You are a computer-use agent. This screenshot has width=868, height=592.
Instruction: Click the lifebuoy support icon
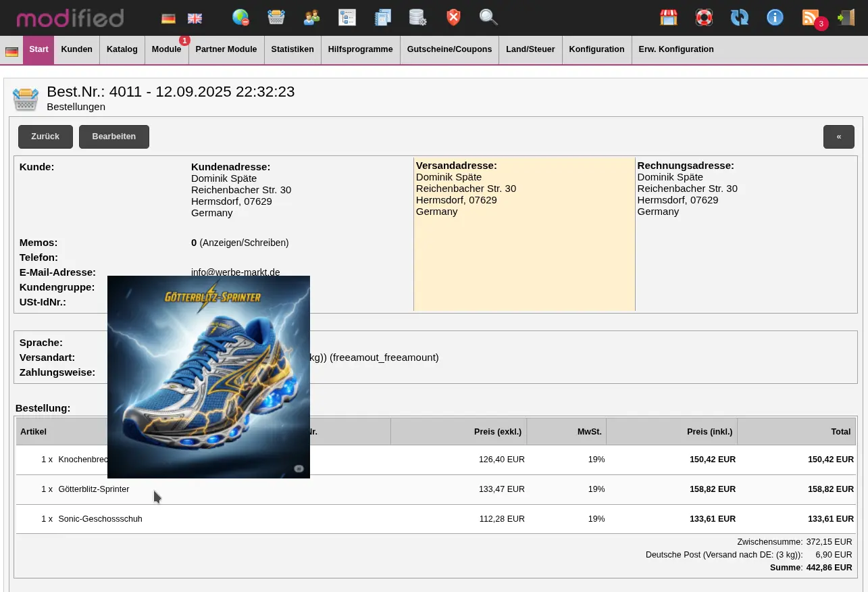pos(704,18)
